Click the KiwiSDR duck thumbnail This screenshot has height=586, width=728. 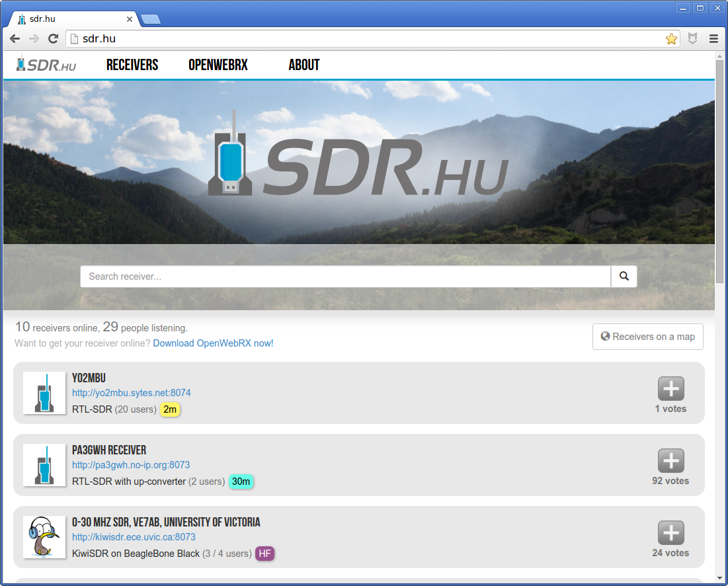point(44,537)
